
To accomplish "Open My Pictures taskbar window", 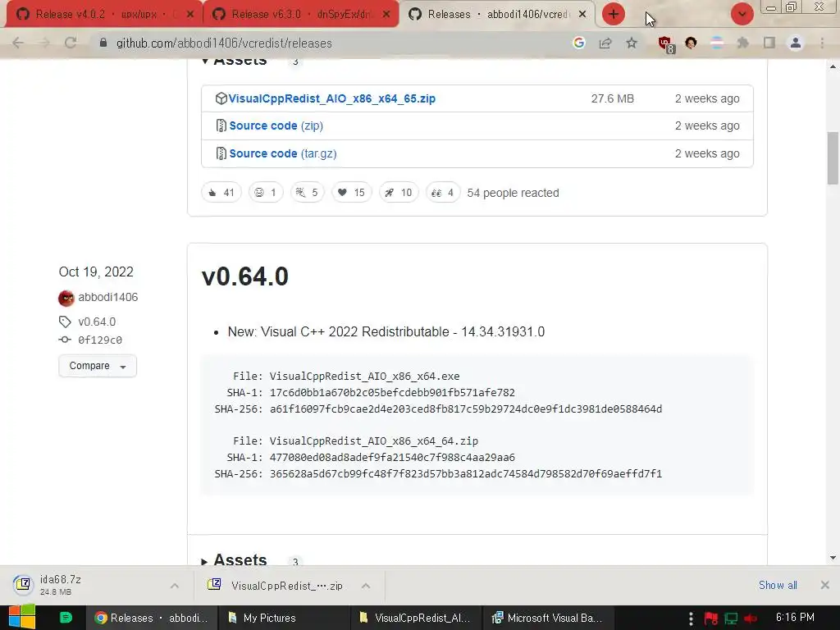I will tap(284, 618).
